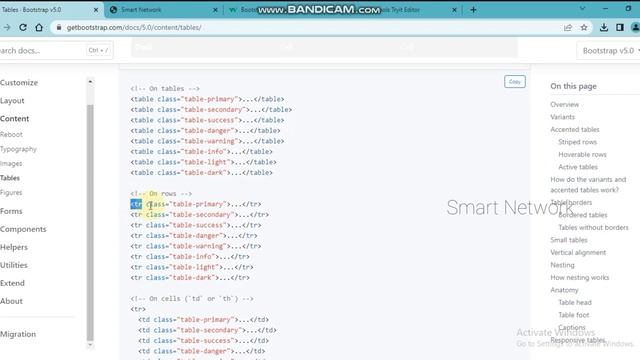The height and width of the screenshot is (360, 640).
Task: Open the browser downloads icon
Action: tap(604, 27)
